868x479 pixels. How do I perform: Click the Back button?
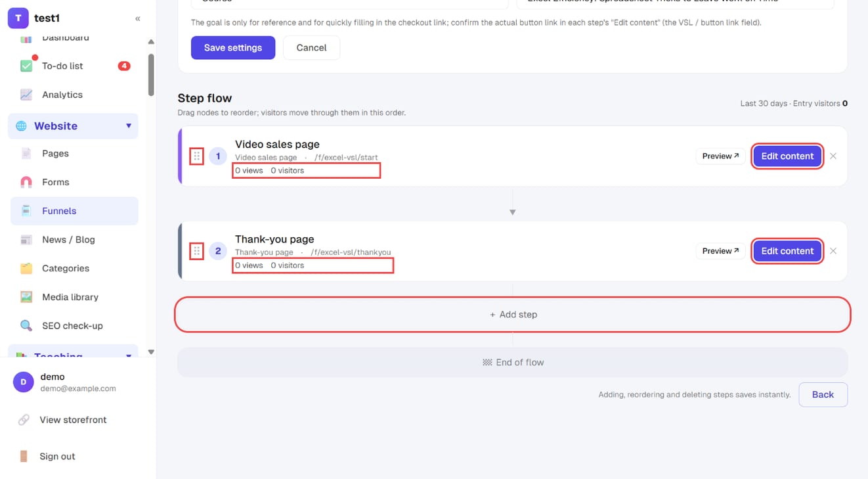pos(823,395)
